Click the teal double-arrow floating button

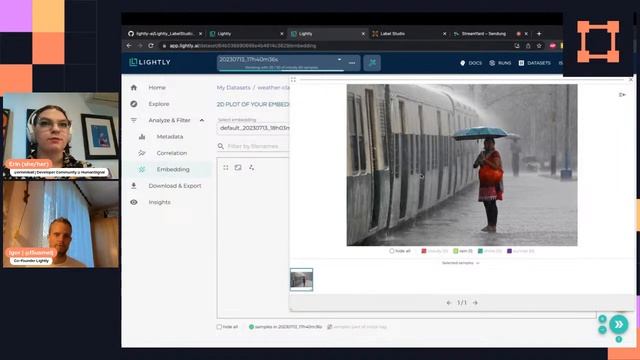point(619,324)
